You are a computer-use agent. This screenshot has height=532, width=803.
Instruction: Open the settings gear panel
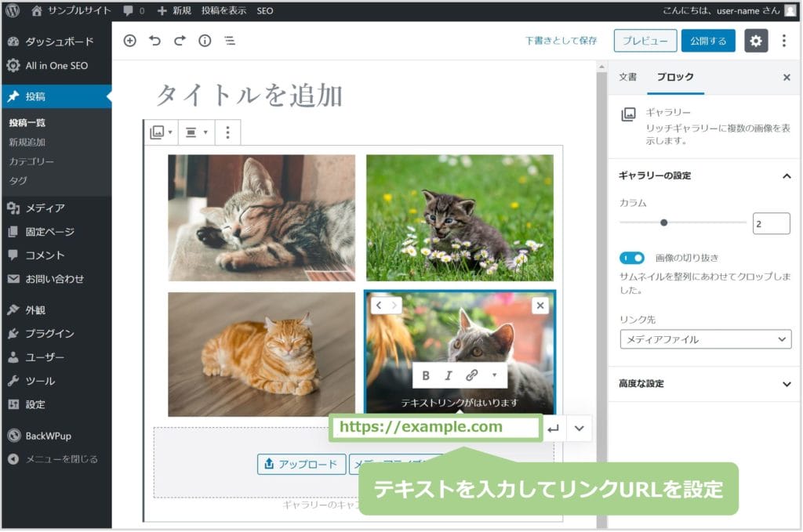[x=756, y=42]
